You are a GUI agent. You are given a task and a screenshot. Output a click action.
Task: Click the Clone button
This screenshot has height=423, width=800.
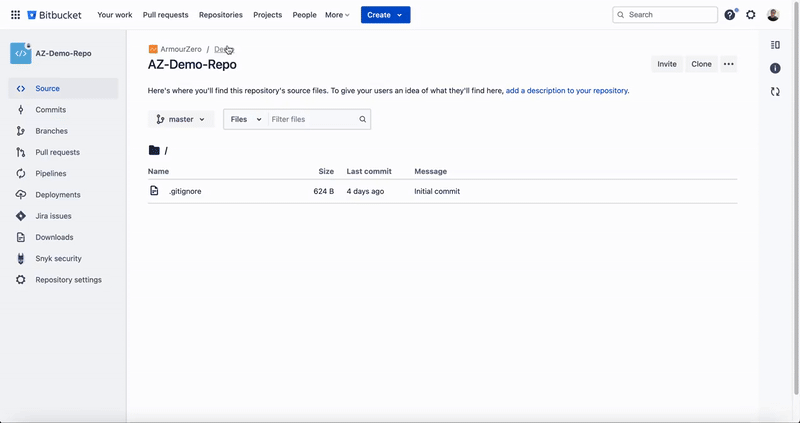(x=701, y=64)
